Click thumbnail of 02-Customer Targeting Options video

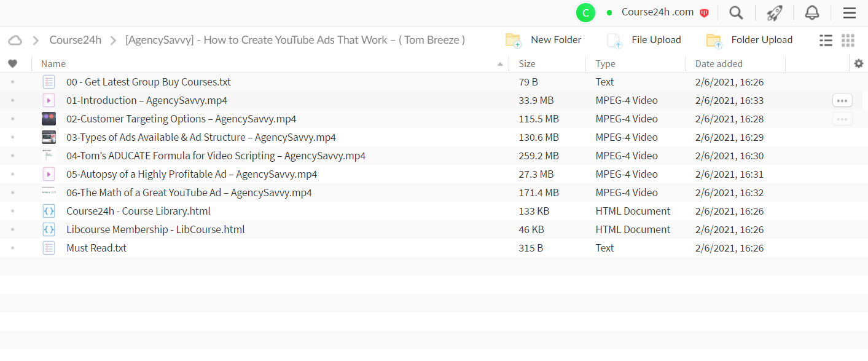[x=49, y=119]
